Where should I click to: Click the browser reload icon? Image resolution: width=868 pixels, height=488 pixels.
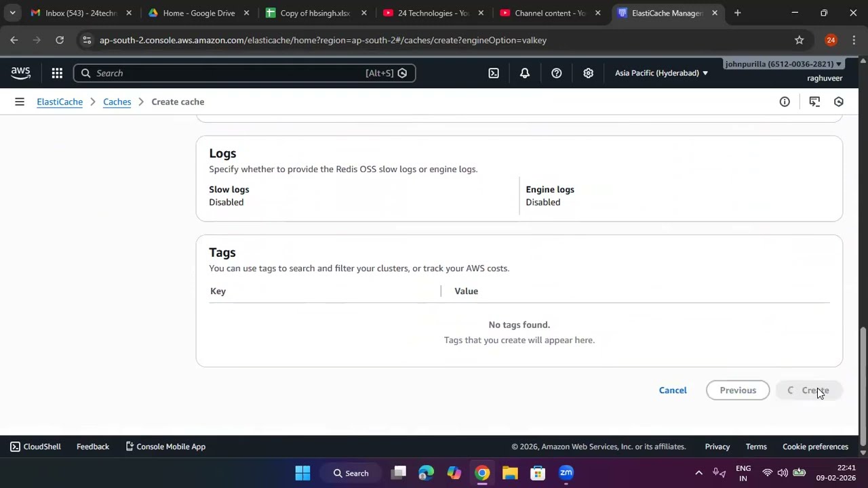pos(60,40)
